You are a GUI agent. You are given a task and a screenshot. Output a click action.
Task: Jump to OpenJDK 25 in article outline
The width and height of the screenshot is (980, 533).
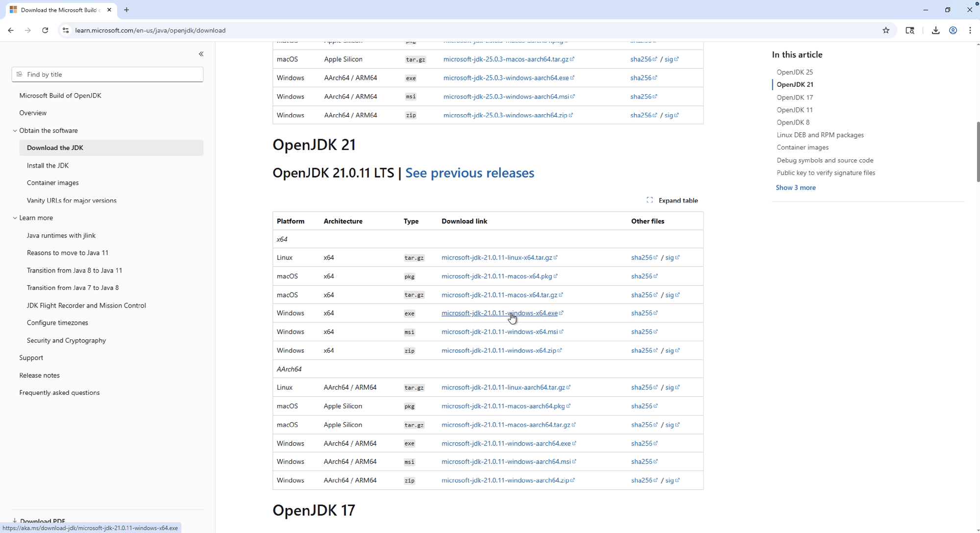pyautogui.click(x=794, y=72)
